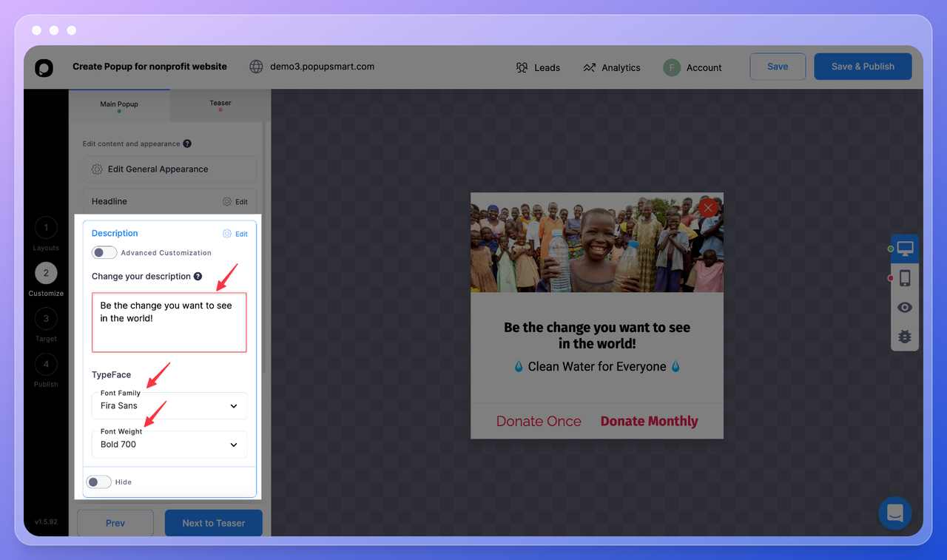This screenshot has width=947, height=560.
Task: Click the eye preview icon
Action: [905, 308]
